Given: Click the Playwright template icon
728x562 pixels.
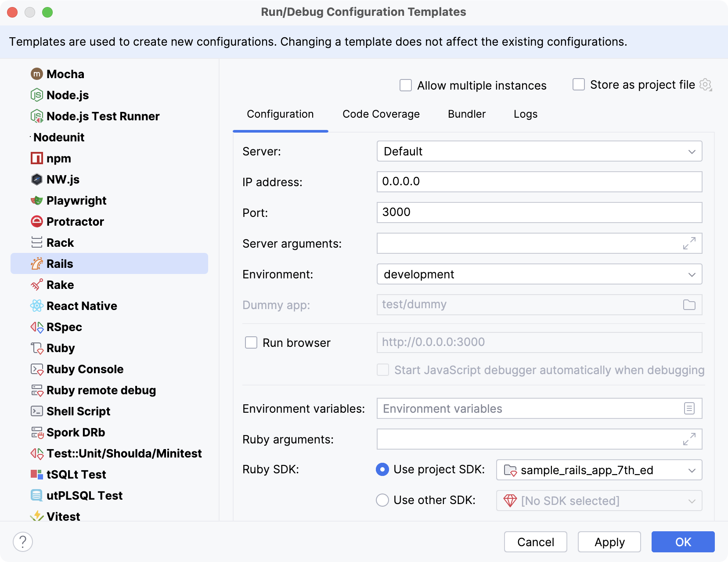Looking at the screenshot, I should pyautogui.click(x=37, y=200).
